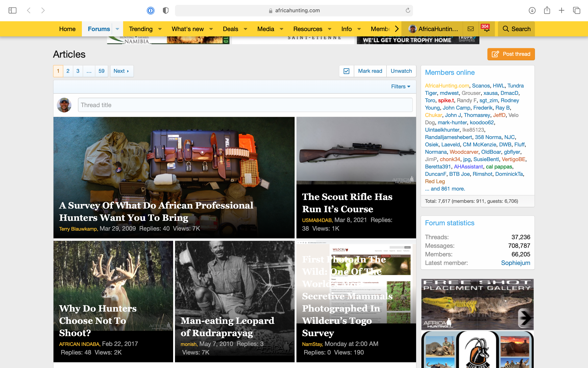The image size is (588, 368).
Task: Go forward with the browser forward arrow
Action: (43, 10)
